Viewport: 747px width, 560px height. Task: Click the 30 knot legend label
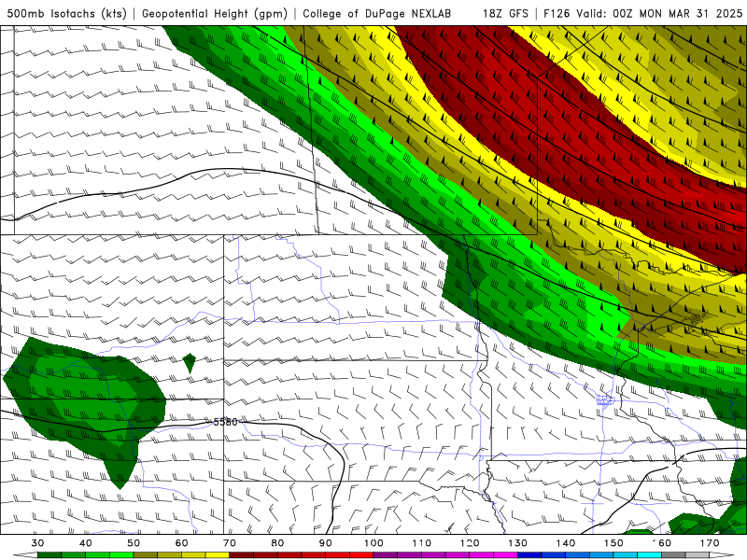37,543
